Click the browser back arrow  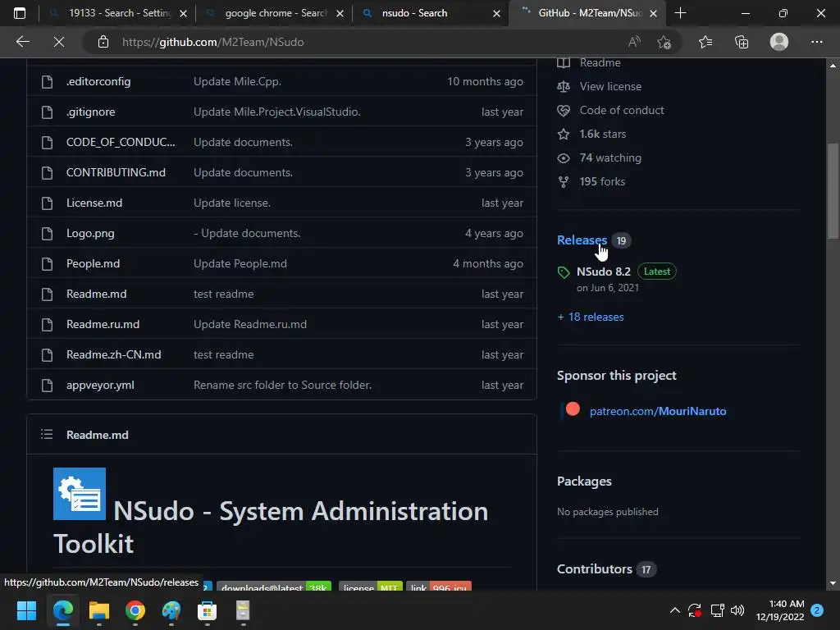(22, 42)
